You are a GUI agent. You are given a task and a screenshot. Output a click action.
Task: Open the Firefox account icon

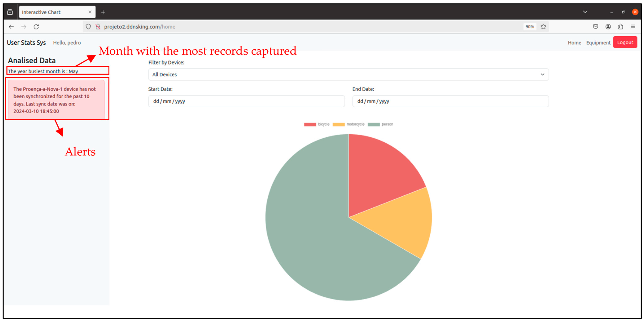[608, 27]
